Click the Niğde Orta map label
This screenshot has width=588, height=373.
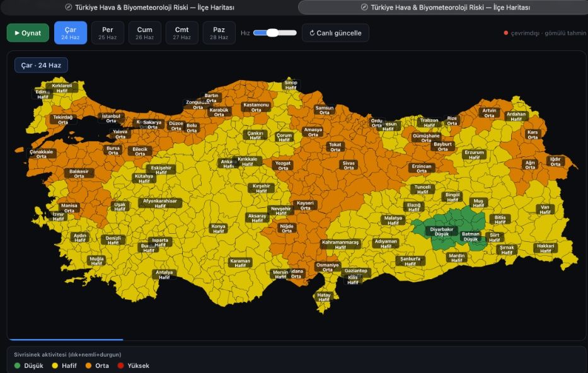point(287,228)
